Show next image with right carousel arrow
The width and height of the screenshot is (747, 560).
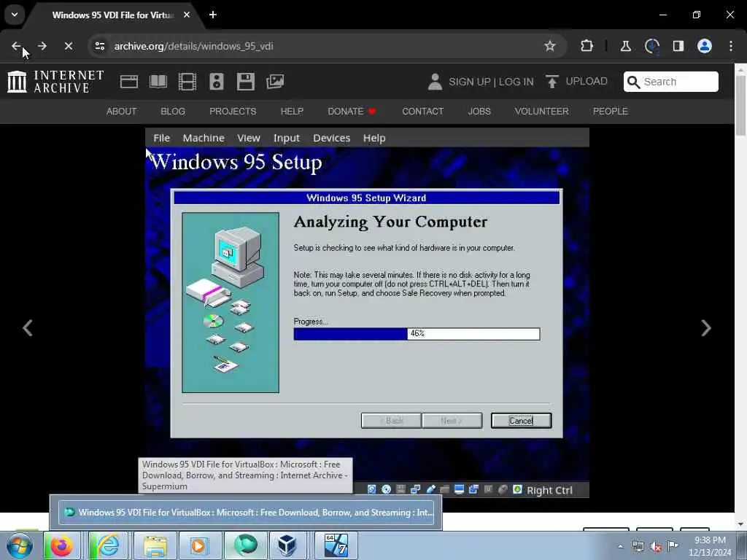705,327
